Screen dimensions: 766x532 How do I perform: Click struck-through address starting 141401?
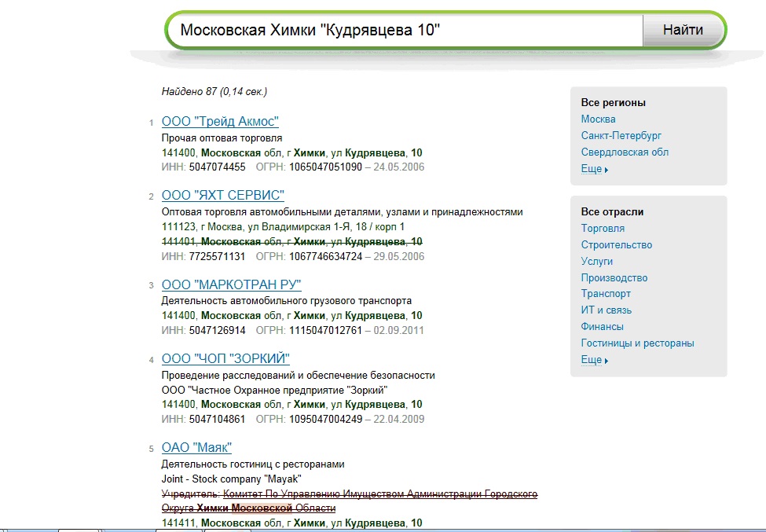pyautogui.click(x=292, y=241)
